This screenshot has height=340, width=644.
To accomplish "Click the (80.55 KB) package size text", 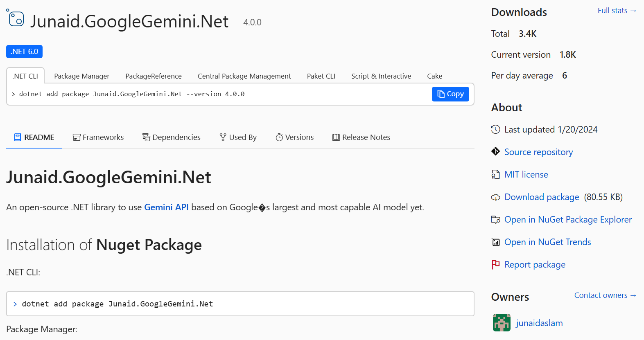I will [603, 197].
